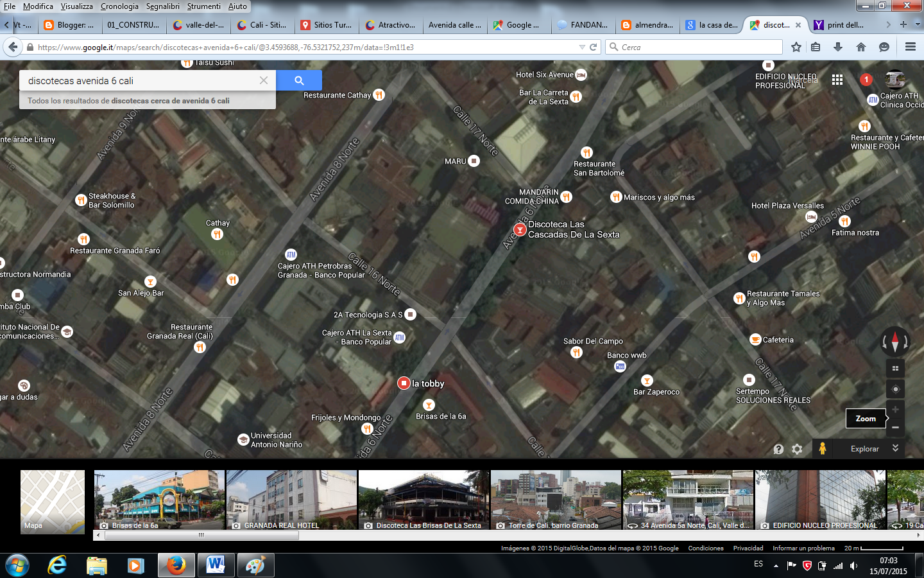
Task: Clear the search box with the X
Action: tap(264, 80)
